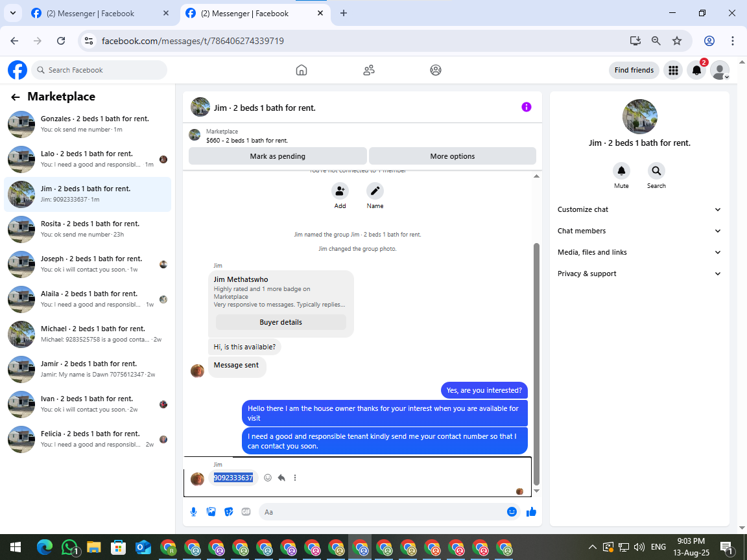747x560 pixels.
Task: Focus the Aa message input box
Action: 381,512
